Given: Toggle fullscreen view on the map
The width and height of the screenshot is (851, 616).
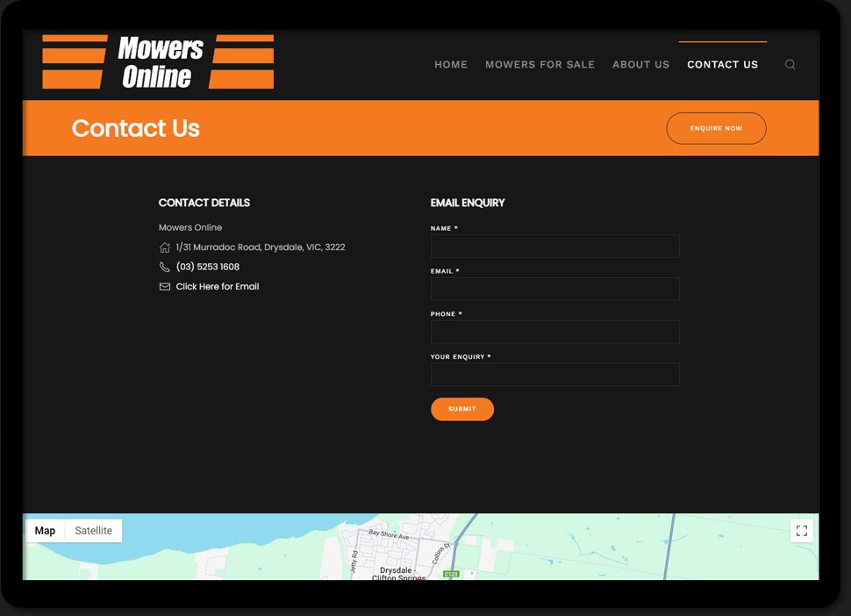Looking at the screenshot, I should [x=801, y=531].
